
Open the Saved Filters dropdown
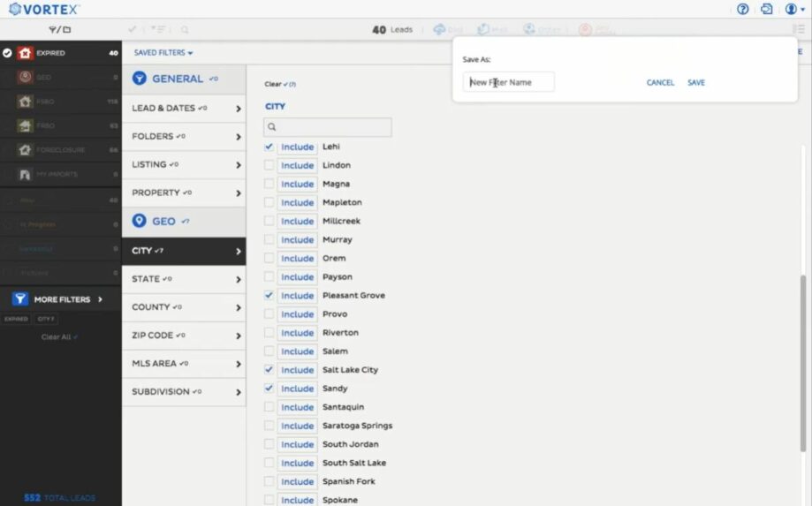click(163, 53)
